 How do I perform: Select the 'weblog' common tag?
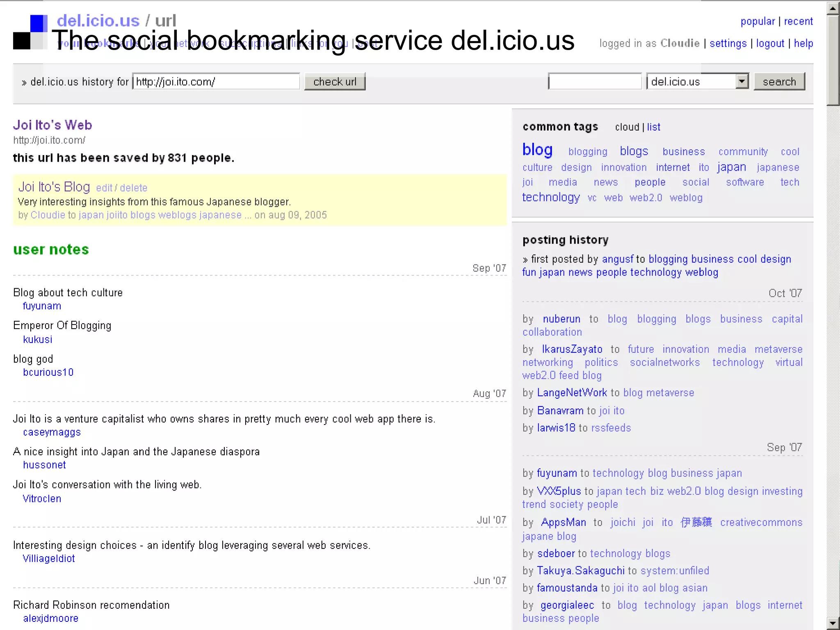[x=686, y=198]
